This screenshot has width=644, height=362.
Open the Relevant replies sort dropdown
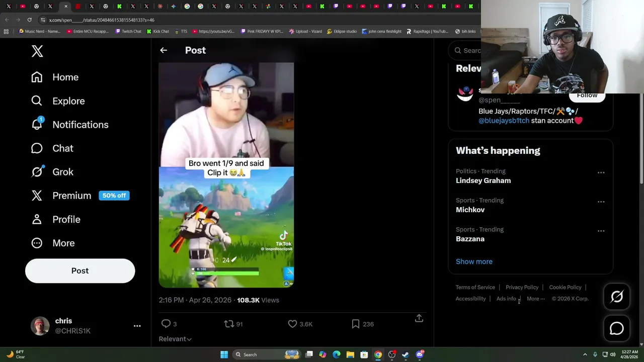(175, 339)
